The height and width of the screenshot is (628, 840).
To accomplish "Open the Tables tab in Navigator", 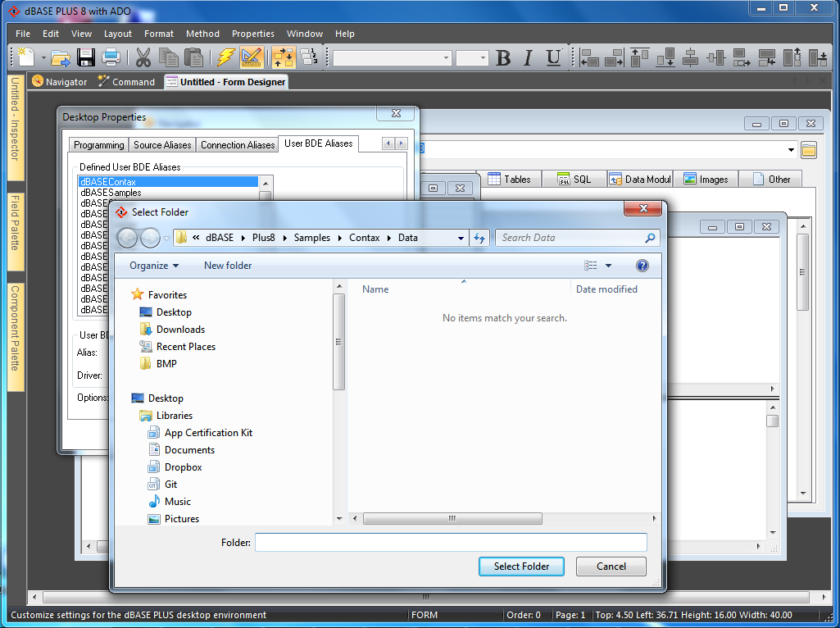I will click(x=510, y=180).
